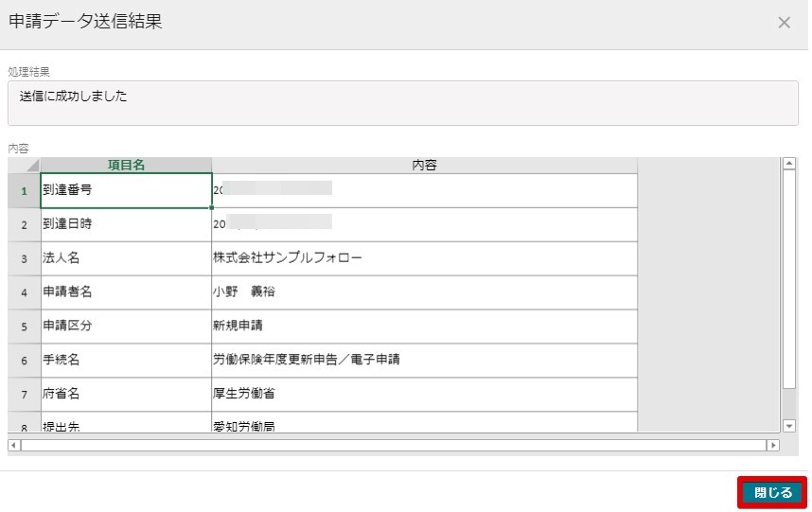This screenshot has height=512, width=812.
Task: Click the 申請区分 cell
Action: [127, 327]
